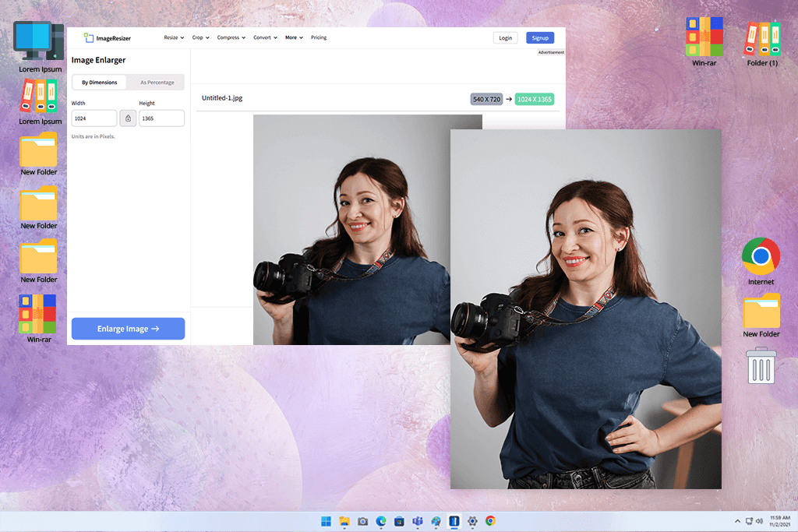Click the Login button
This screenshot has height=532, width=798.
(x=505, y=38)
